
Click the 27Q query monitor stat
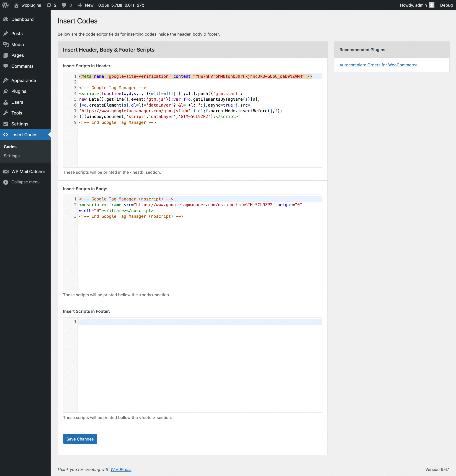pyautogui.click(x=141, y=5)
